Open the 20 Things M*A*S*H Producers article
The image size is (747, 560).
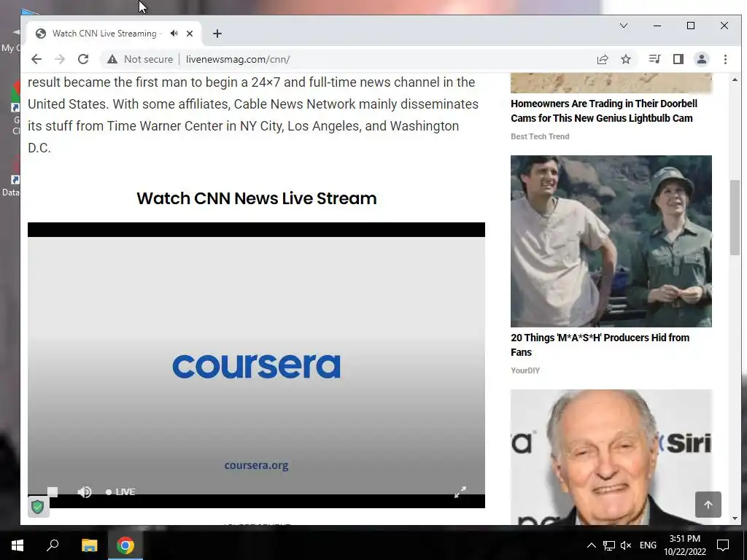(x=600, y=345)
